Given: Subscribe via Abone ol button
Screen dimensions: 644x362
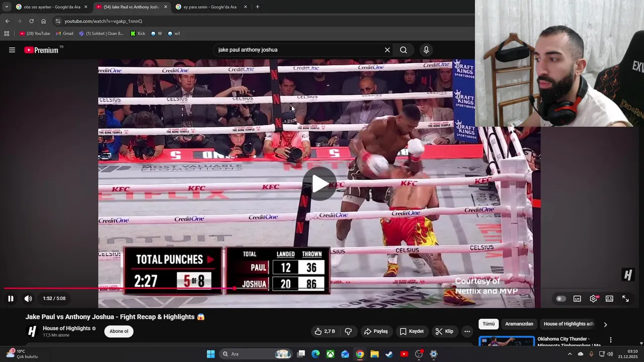Looking at the screenshot, I should click(119, 331).
